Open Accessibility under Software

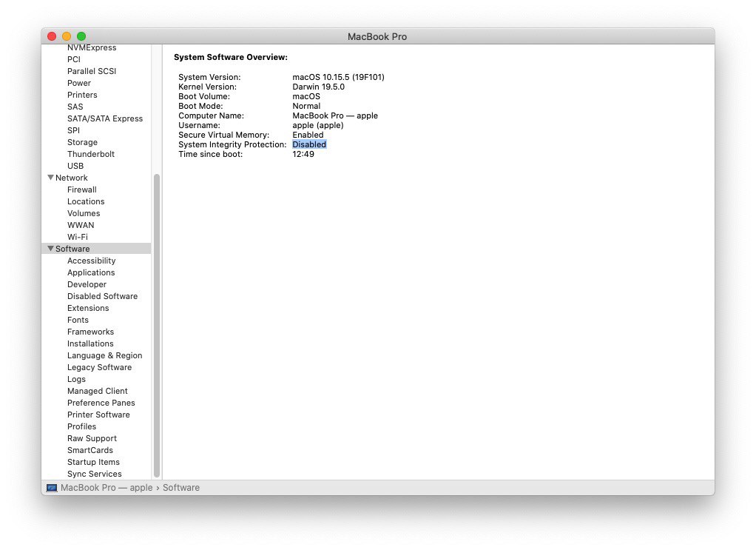click(92, 261)
